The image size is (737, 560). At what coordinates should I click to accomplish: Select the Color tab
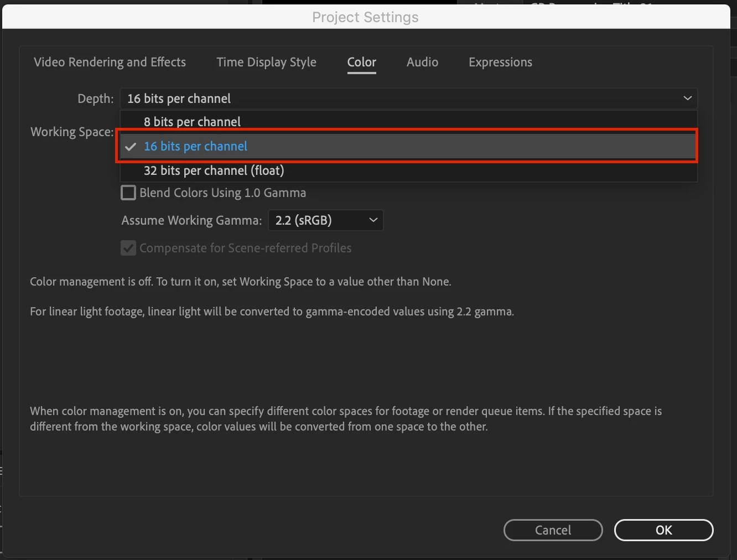click(362, 62)
